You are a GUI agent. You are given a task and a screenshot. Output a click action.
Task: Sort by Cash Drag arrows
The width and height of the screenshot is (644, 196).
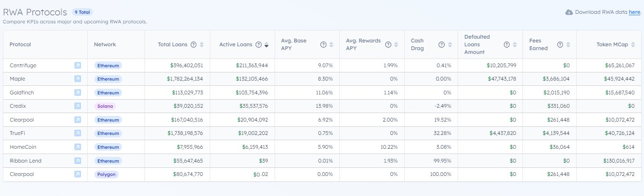point(450,44)
